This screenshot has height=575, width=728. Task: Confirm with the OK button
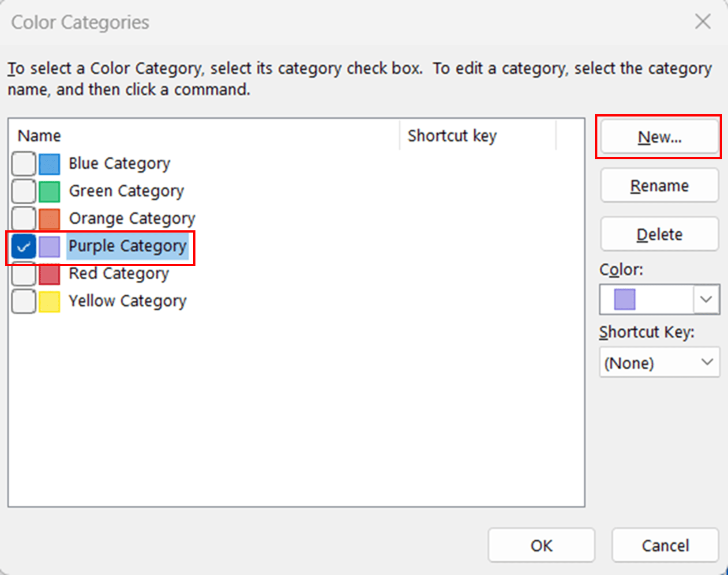(x=541, y=545)
